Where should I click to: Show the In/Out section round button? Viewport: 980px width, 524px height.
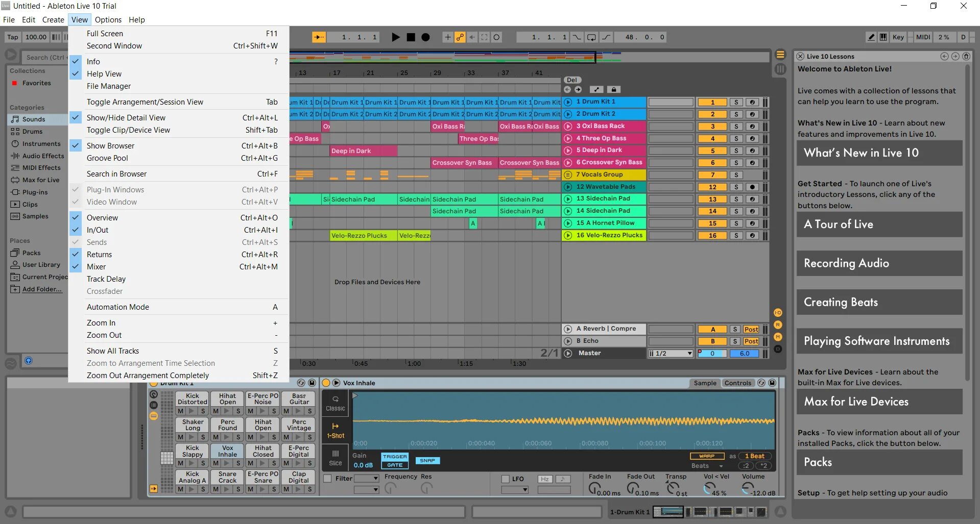pos(778,313)
